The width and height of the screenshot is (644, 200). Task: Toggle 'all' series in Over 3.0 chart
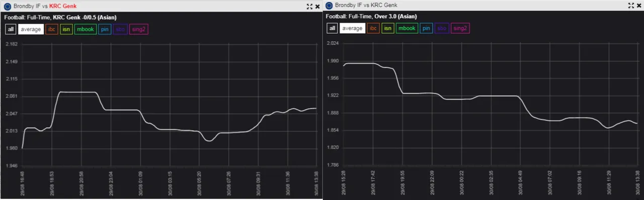coord(332,28)
